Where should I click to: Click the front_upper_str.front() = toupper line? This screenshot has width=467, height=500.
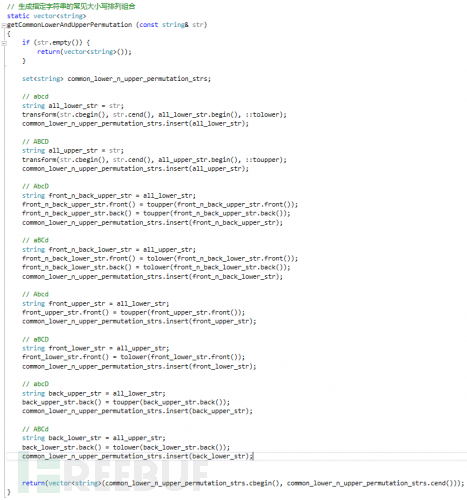tap(133, 313)
